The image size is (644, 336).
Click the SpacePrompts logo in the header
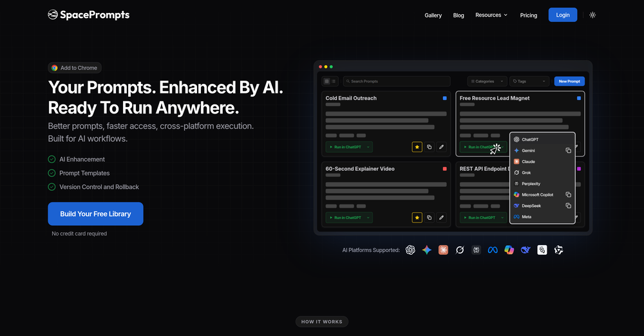[88, 15]
